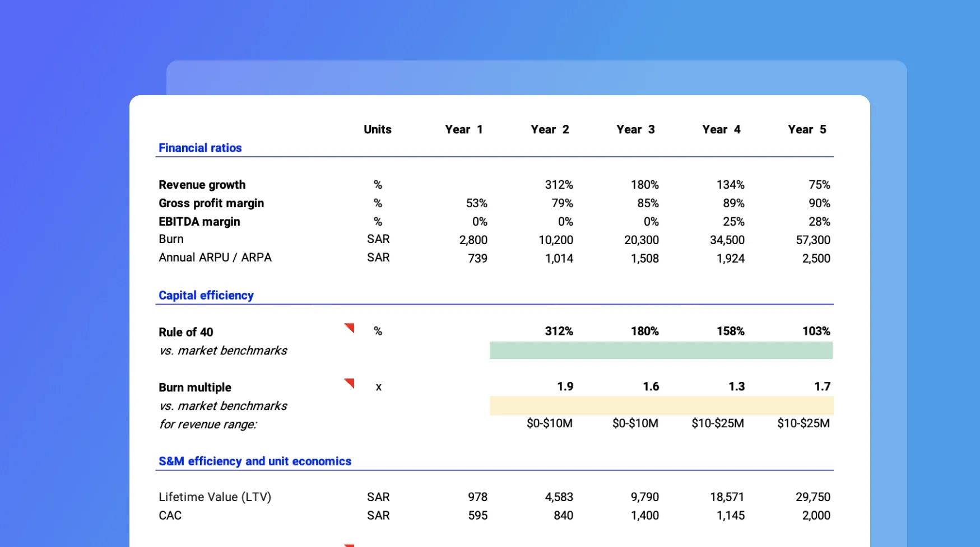Select the Units column header

(x=377, y=129)
